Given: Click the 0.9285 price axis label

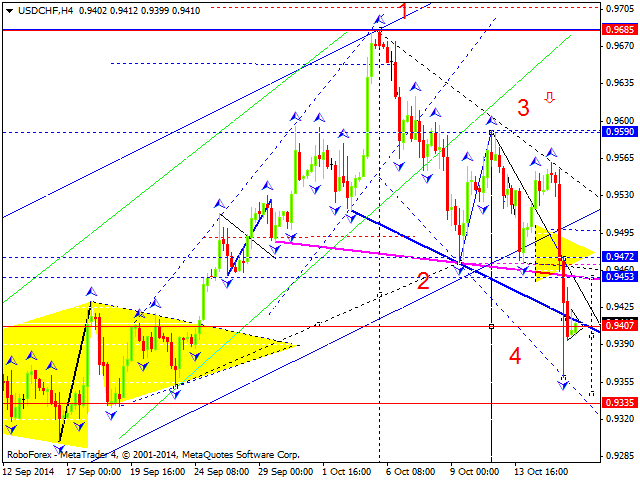Looking at the screenshot, I should click(620, 456).
